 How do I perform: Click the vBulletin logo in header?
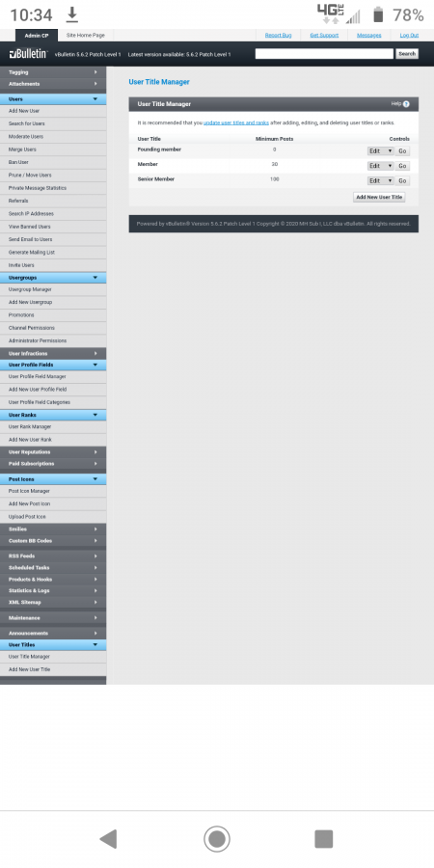click(29, 54)
